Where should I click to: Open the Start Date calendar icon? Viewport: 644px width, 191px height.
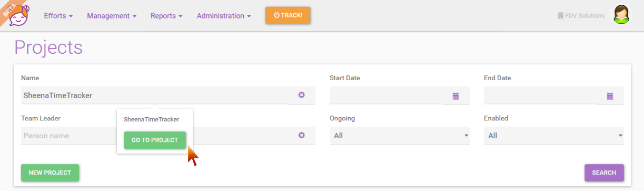[455, 96]
